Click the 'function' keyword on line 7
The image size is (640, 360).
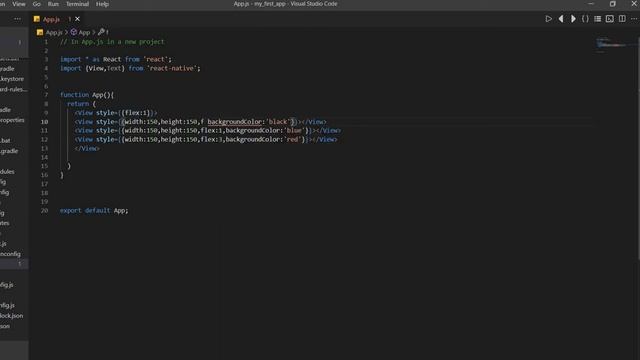click(x=74, y=95)
